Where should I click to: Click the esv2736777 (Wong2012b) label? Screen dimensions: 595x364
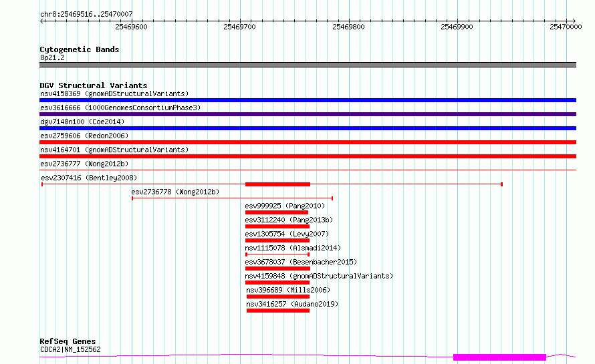click(x=84, y=164)
